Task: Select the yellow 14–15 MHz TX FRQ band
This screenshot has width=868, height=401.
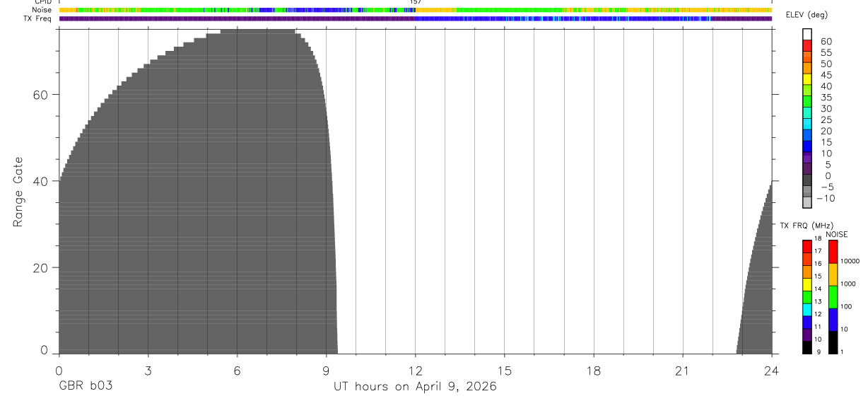Action: coord(807,284)
